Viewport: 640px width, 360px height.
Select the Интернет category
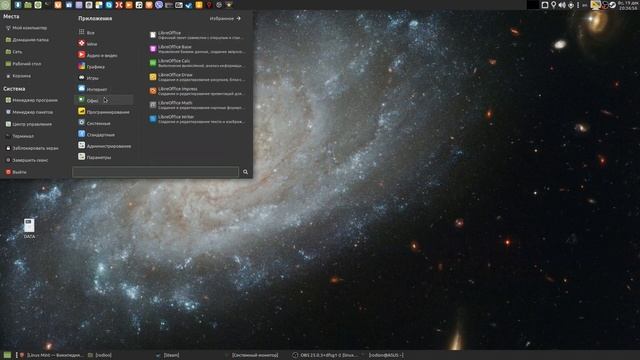(104, 89)
